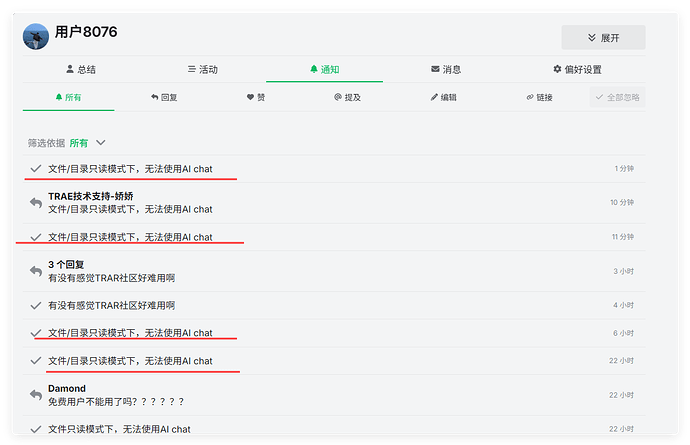This screenshot has width=690, height=445.
Task: Open Damond's reply 免费用户不能用了吗
Action: [334, 395]
